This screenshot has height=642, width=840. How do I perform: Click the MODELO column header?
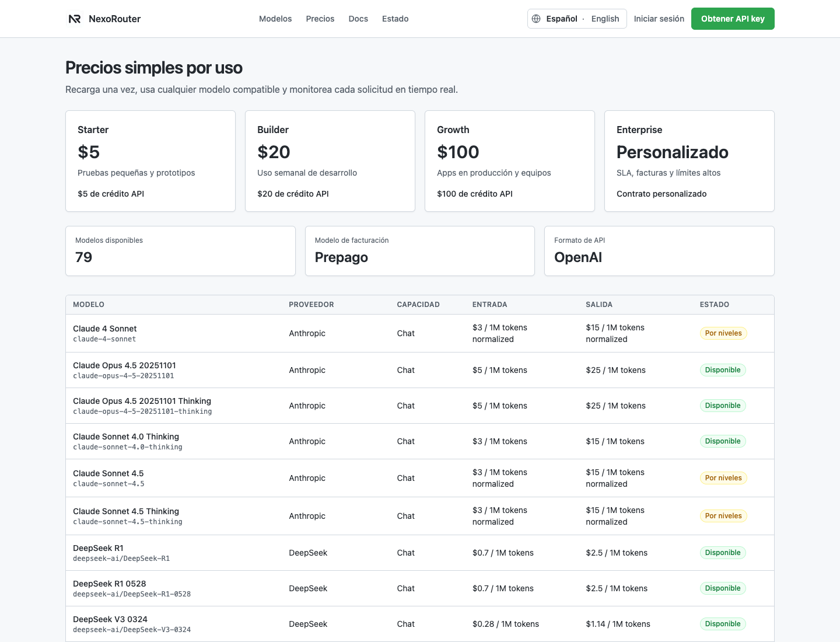(x=89, y=305)
